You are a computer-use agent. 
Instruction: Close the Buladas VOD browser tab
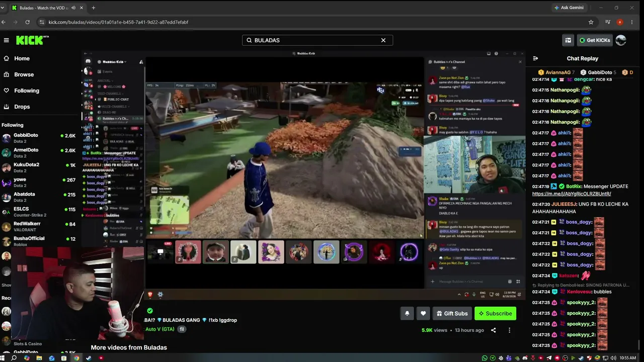(x=82, y=8)
